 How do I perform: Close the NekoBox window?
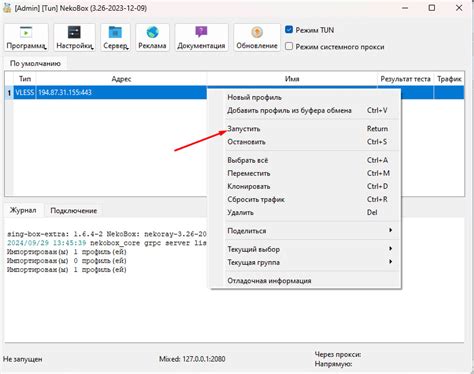point(459,8)
